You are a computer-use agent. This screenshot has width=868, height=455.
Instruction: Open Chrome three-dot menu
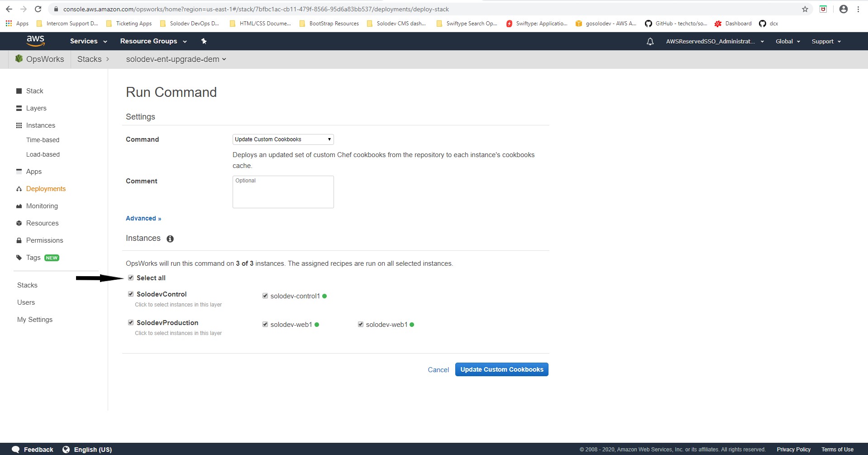coord(858,9)
